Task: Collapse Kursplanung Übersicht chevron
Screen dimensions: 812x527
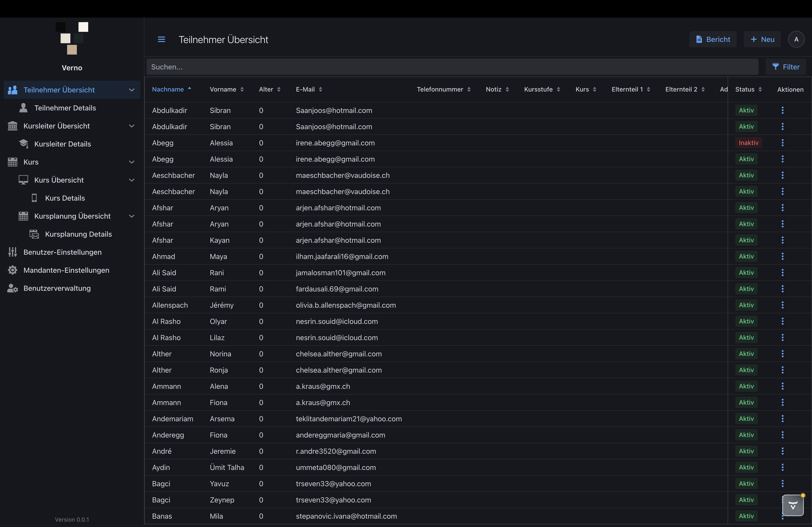Action: (x=132, y=216)
